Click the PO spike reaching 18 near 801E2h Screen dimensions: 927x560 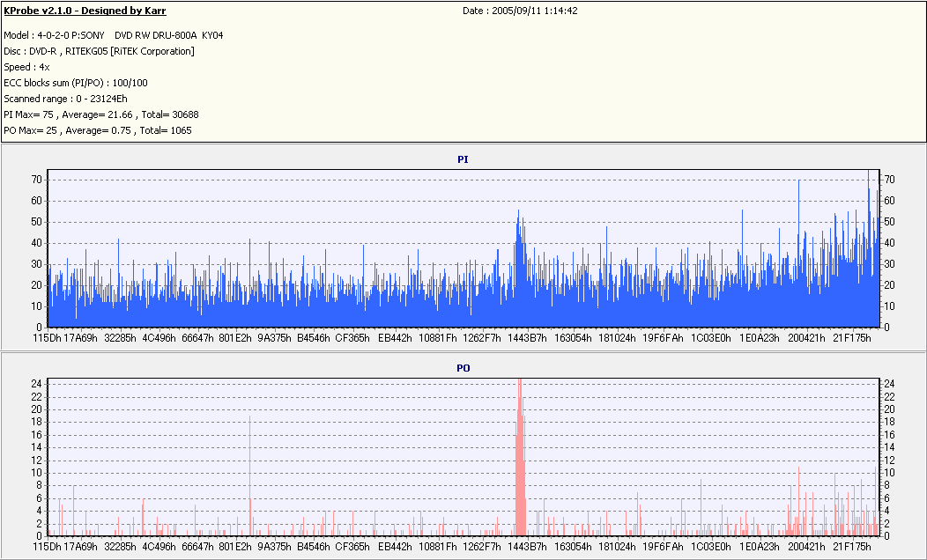250,475
